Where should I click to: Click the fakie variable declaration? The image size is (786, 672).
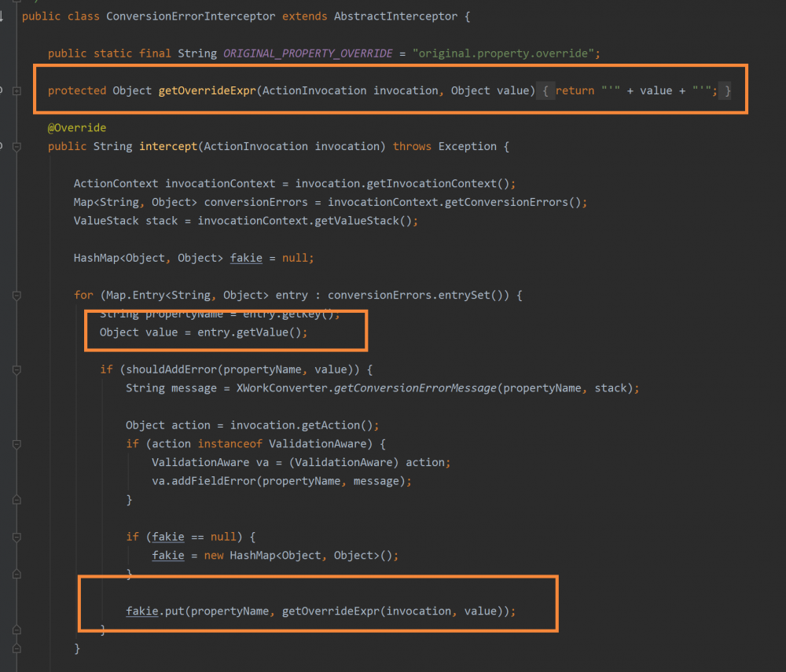pyautogui.click(x=246, y=257)
